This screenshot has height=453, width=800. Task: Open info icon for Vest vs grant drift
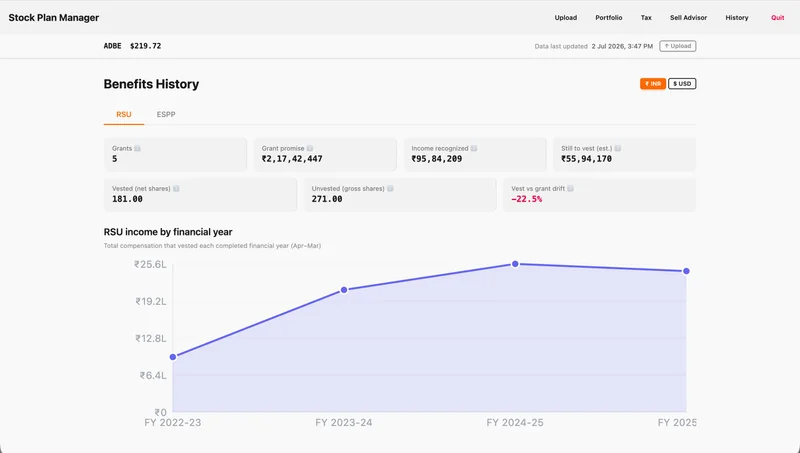pos(570,189)
